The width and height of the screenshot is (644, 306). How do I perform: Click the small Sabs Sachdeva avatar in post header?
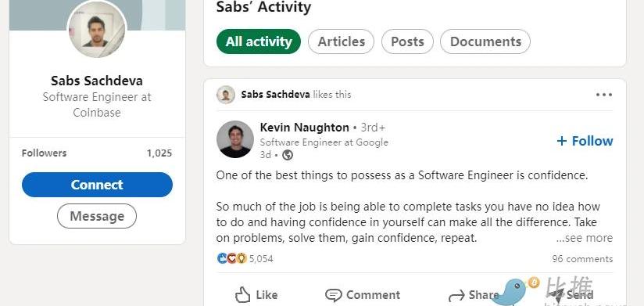coord(226,95)
